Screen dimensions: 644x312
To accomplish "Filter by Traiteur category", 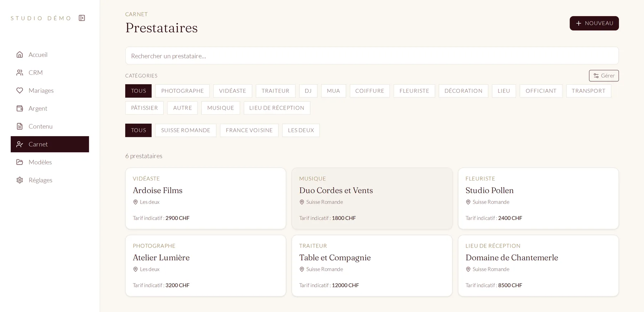I will pyautogui.click(x=275, y=91).
